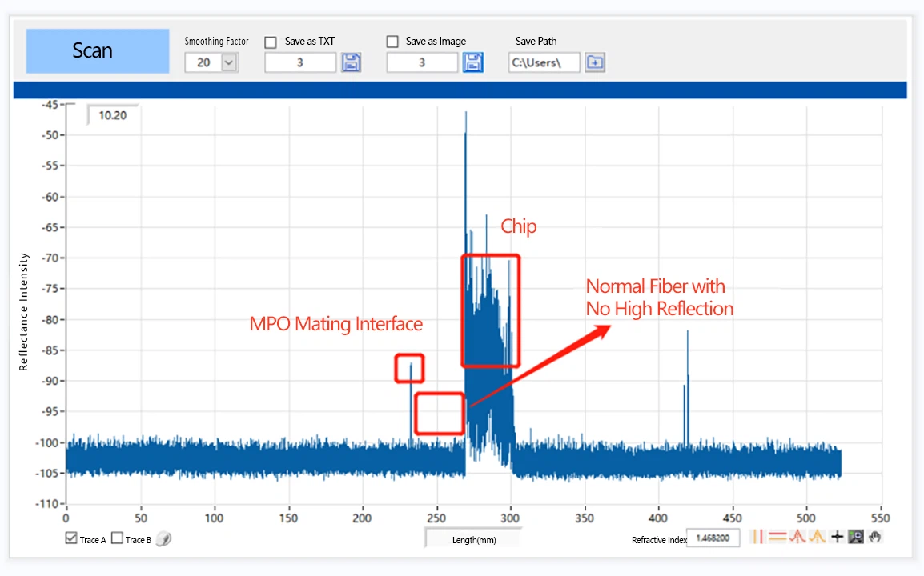The width and height of the screenshot is (924, 576).
Task: Disable the Trace A checkbox
Action: pos(71,538)
